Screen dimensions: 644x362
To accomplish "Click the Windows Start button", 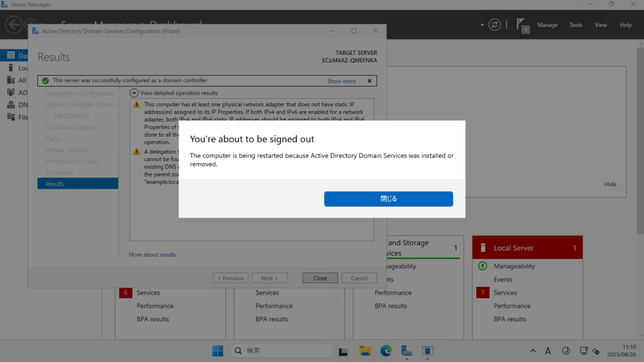I will tap(217, 351).
